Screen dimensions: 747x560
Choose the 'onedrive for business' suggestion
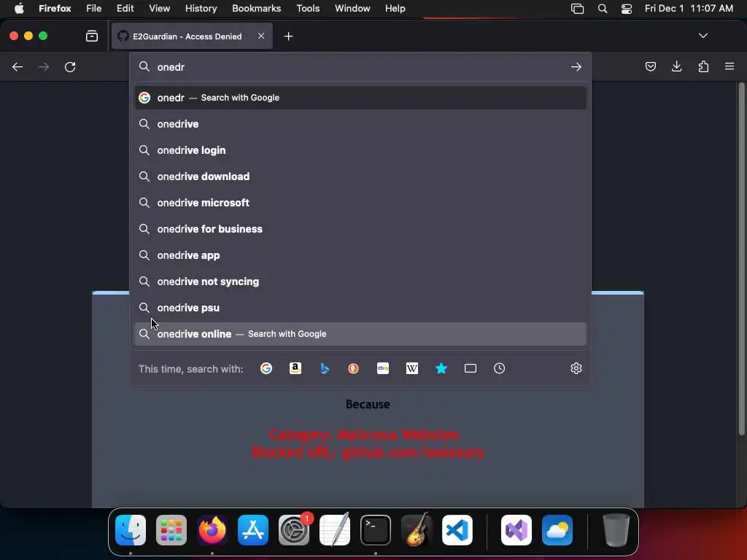360,228
